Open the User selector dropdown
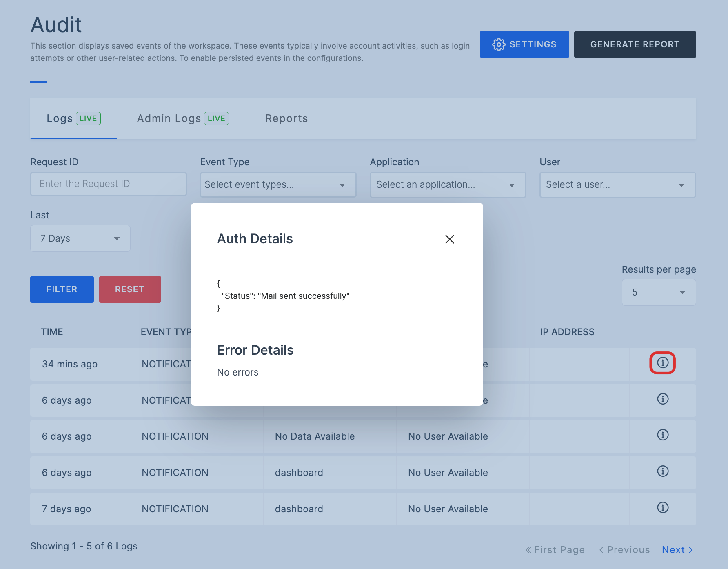The width and height of the screenshot is (728, 569). (617, 184)
